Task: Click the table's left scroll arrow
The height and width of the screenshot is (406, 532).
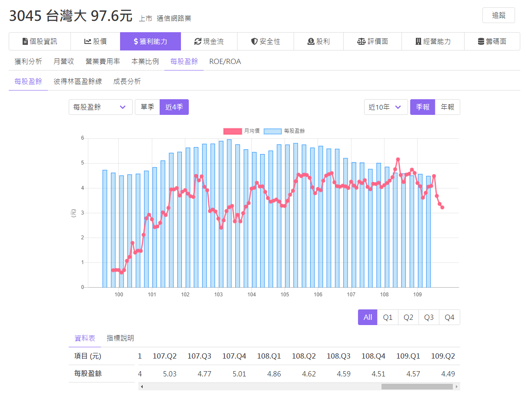Action: click(142, 386)
